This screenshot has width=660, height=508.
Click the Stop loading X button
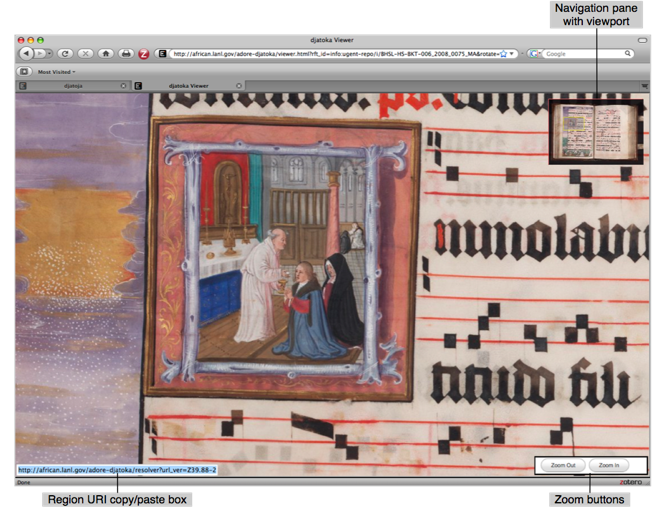(85, 54)
